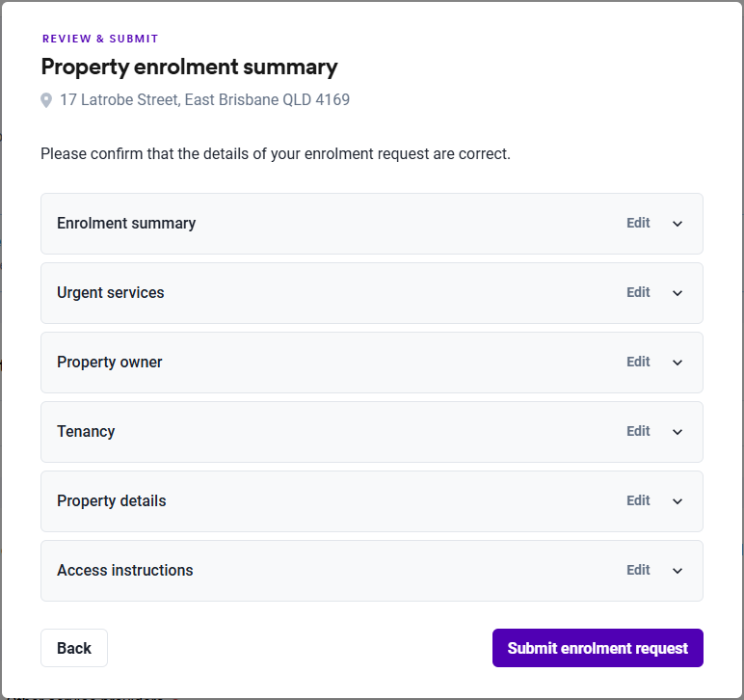Click the Property owner row title
744x700 pixels.
110,362
